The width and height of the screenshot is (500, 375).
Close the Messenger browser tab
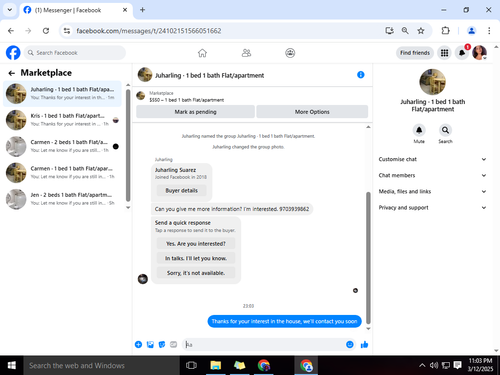tap(125, 10)
